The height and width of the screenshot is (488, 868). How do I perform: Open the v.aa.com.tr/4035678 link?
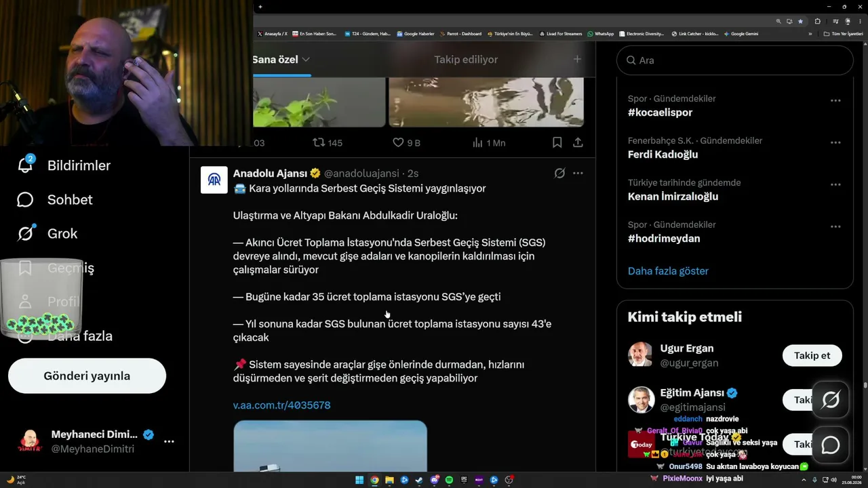coord(281,405)
